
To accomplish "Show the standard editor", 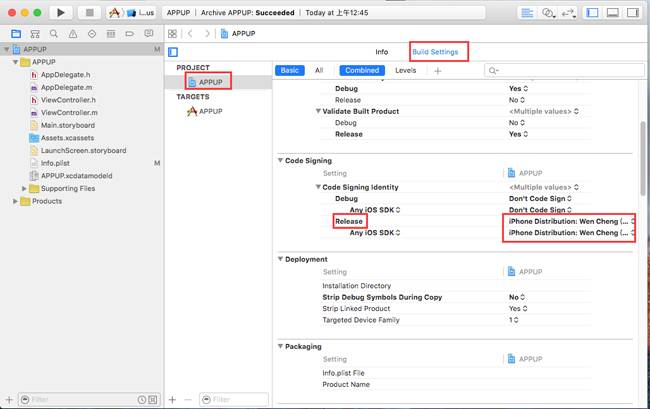I will click(527, 13).
